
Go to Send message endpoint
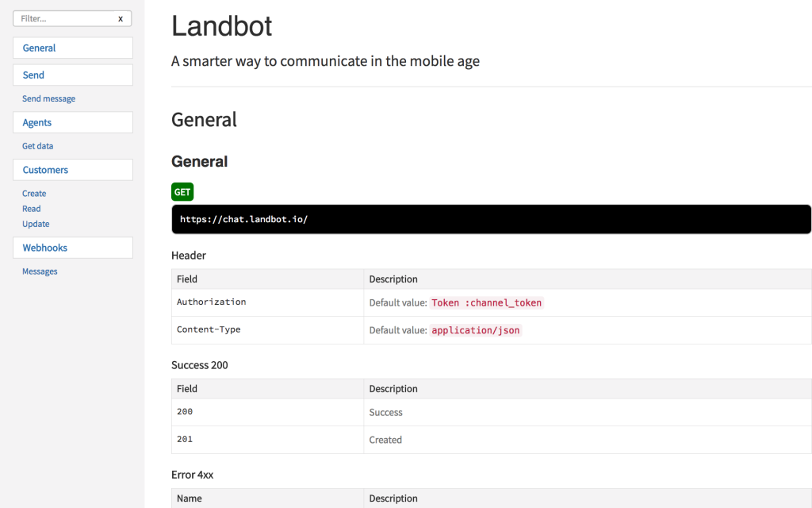(48, 98)
